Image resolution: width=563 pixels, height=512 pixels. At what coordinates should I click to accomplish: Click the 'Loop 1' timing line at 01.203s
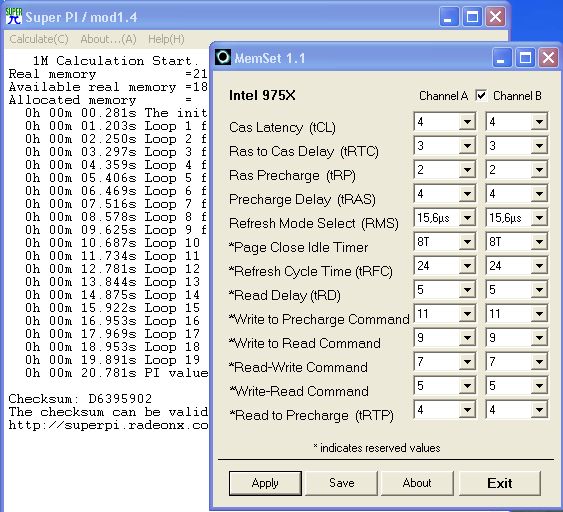tap(116, 126)
